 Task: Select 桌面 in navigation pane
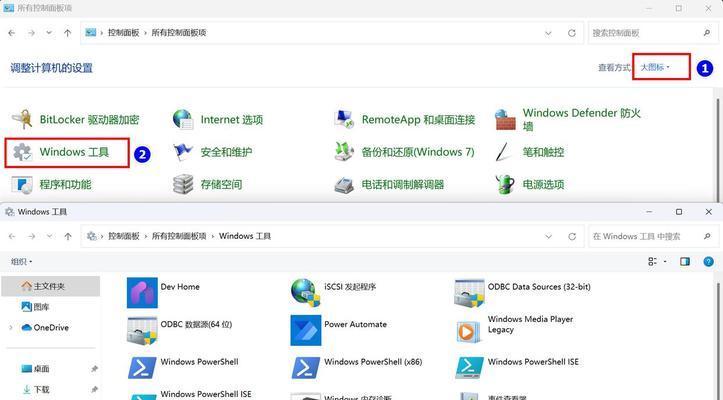[36, 369]
